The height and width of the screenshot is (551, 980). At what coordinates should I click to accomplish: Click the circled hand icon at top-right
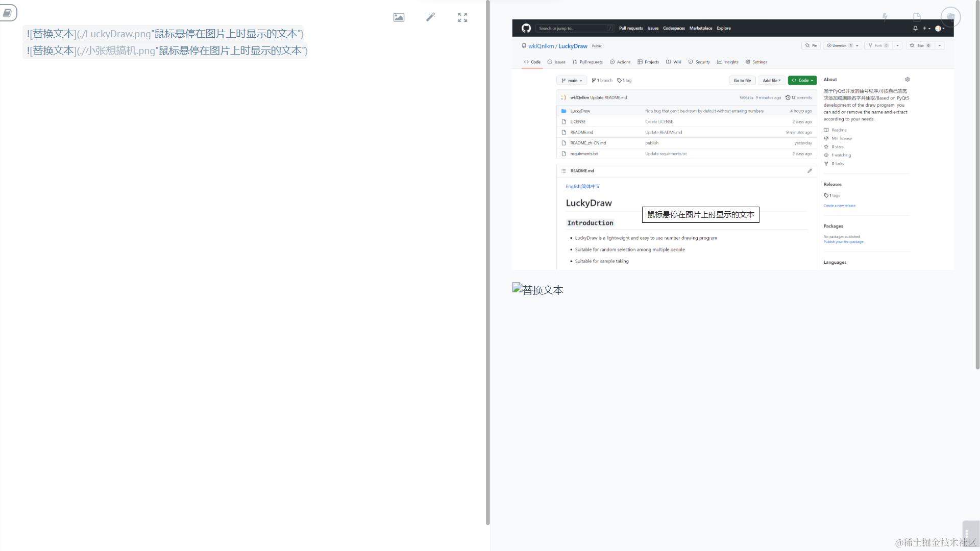[x=950, y=17]
